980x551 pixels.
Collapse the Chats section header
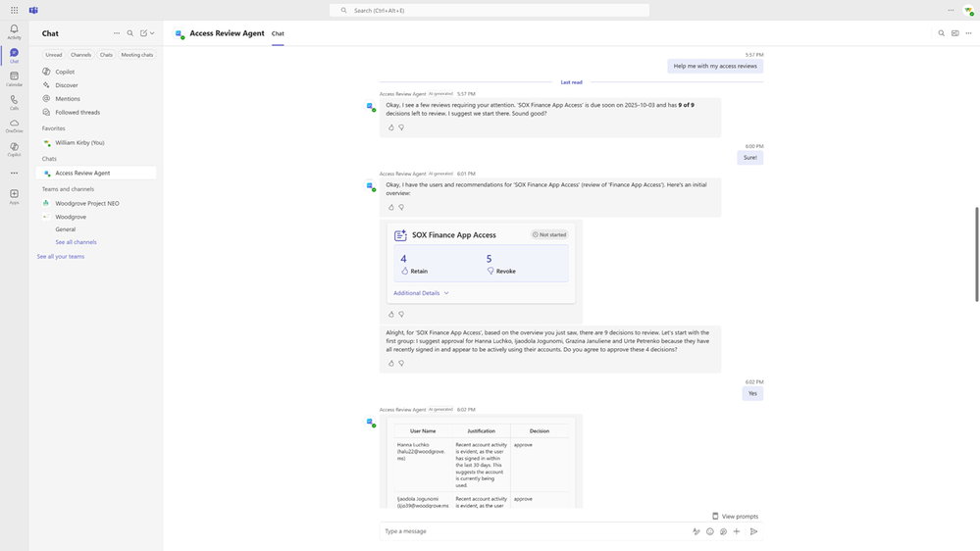[49, 159]
